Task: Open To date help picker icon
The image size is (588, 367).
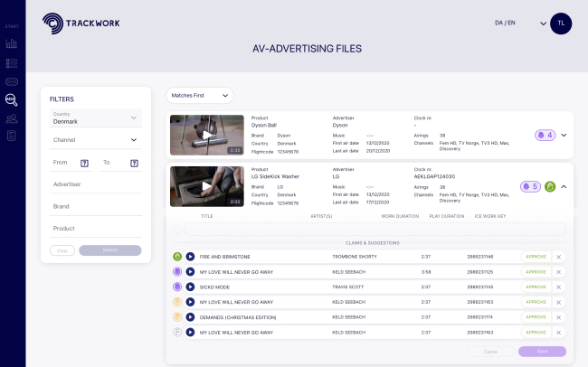Action: point(134,163)
